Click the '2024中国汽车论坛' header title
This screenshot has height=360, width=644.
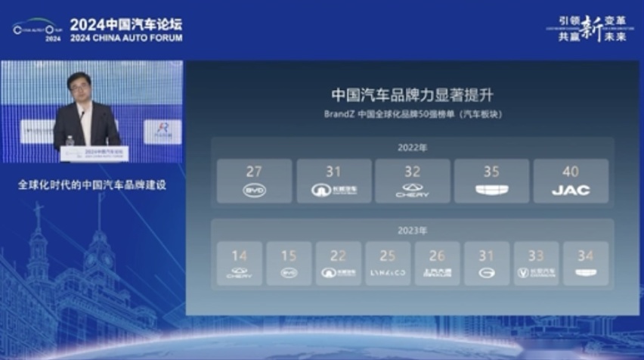click(x=125, y=25)
